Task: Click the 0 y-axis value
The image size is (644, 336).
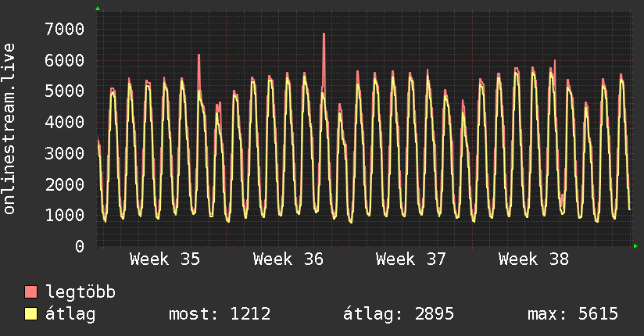Action: [80, 246]
